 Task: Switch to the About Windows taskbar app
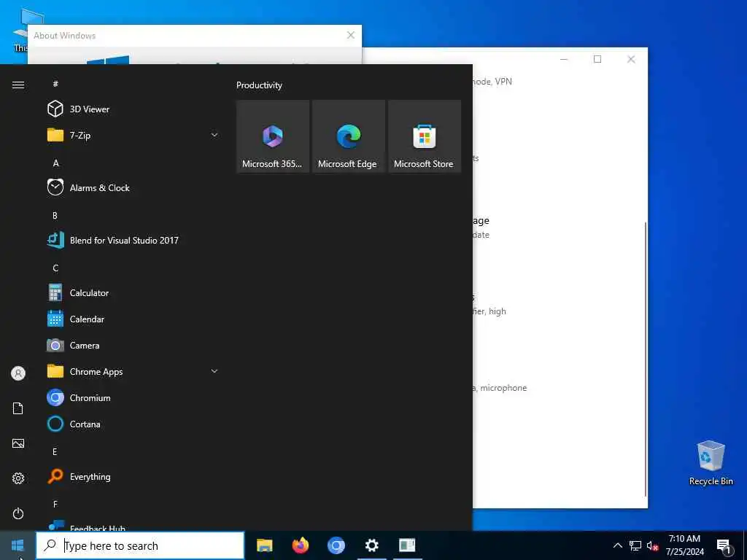coord(407,545)
